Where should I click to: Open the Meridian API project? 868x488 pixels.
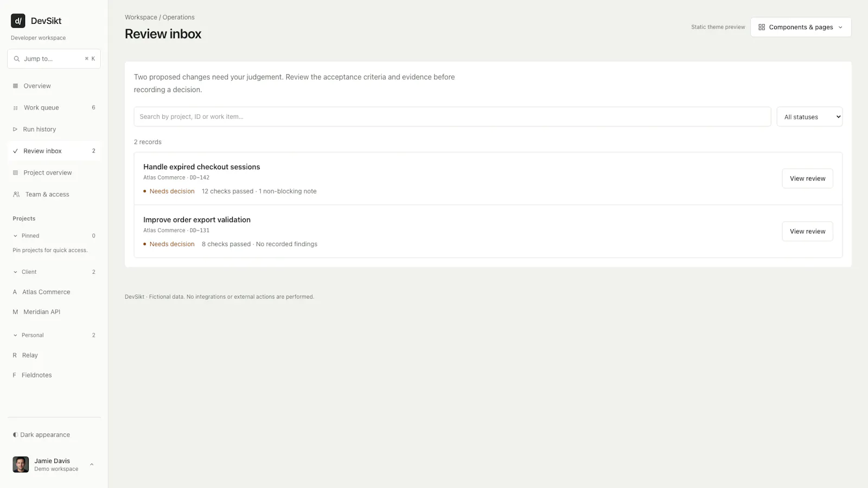click(54, 312)
